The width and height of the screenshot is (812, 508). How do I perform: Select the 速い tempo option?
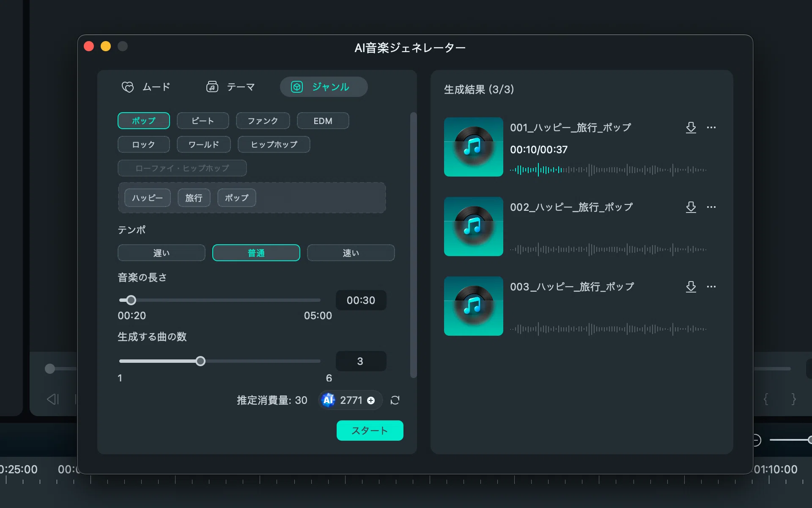tap(351, 253)
